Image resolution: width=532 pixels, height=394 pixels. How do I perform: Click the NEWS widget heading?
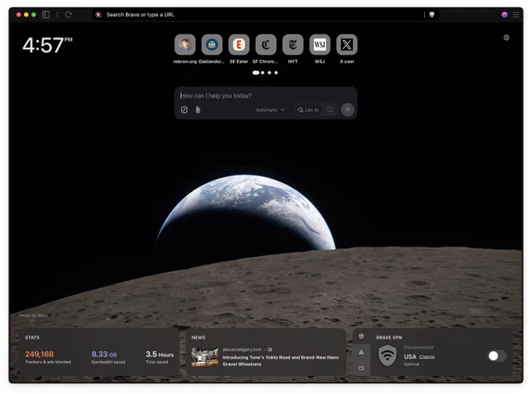coord(199,338)
